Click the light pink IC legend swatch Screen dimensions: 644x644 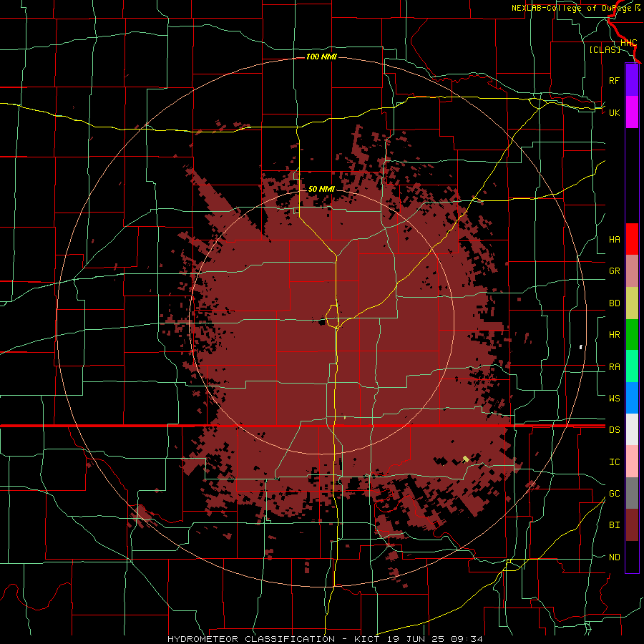tap(632, 462)
